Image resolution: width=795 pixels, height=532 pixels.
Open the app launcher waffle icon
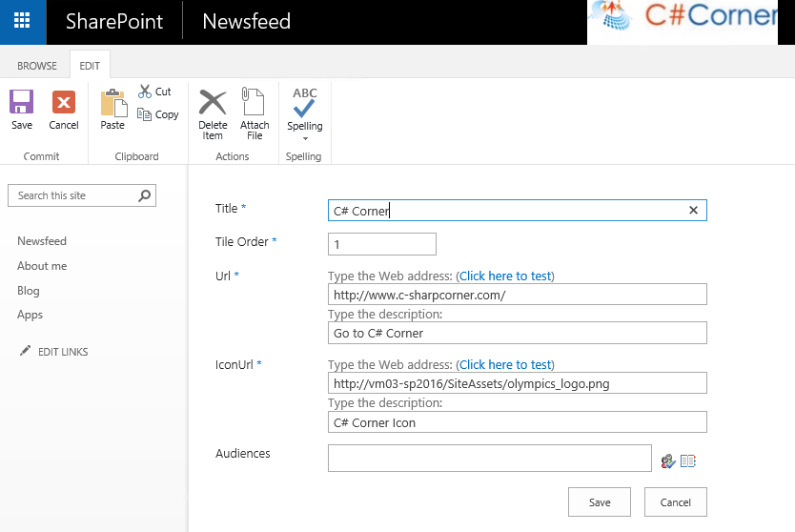coord(22,21)
